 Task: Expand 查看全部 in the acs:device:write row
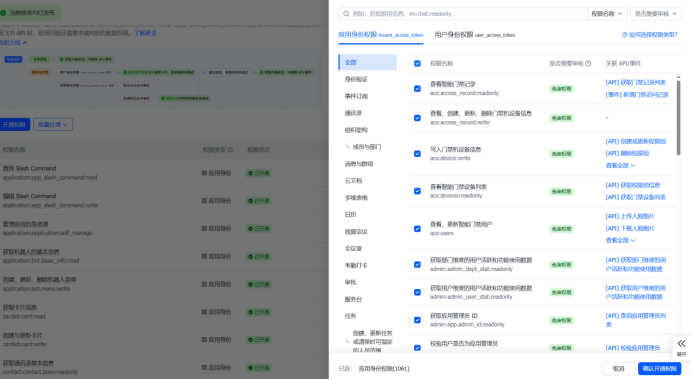click(620, 166)
